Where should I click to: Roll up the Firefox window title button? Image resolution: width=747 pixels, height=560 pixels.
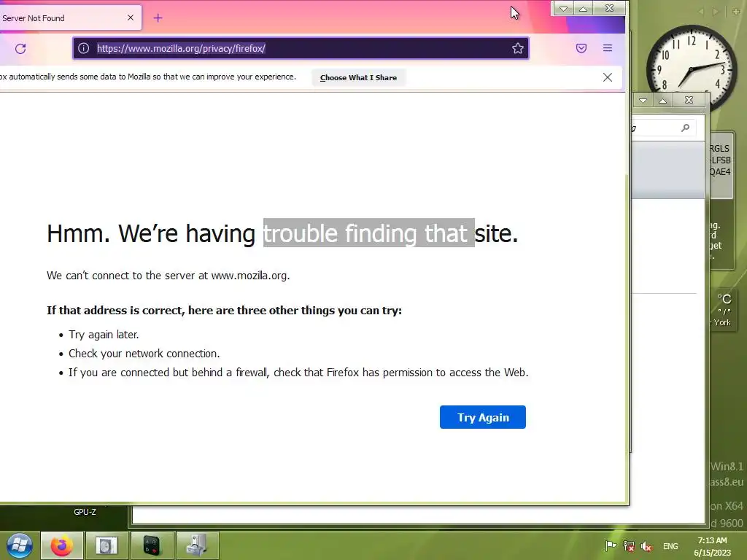tap(583, 8)
